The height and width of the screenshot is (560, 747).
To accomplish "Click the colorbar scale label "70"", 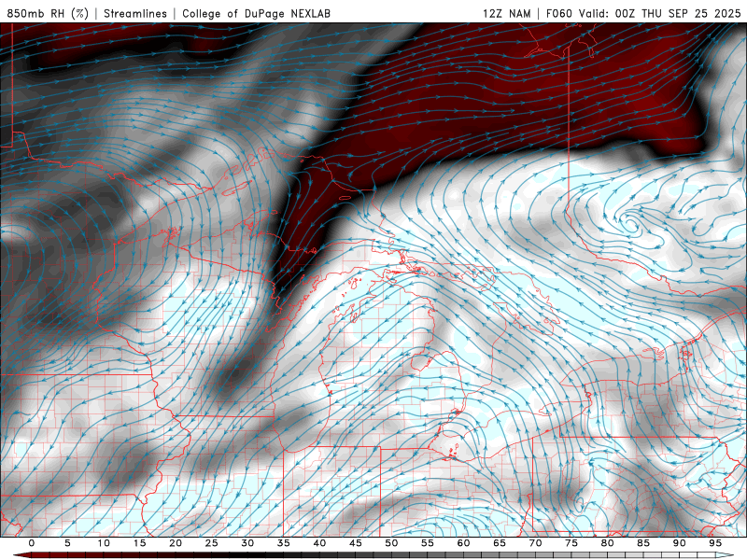I will point(535,543).
